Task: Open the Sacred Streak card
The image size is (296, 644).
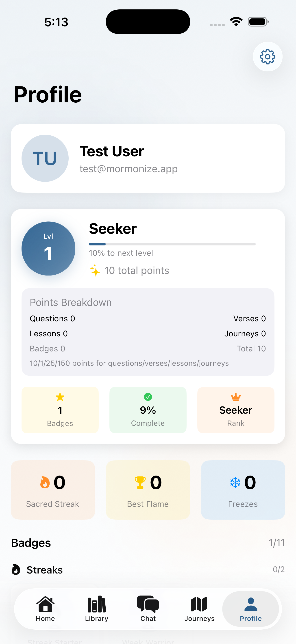Action: click(53, 490)
